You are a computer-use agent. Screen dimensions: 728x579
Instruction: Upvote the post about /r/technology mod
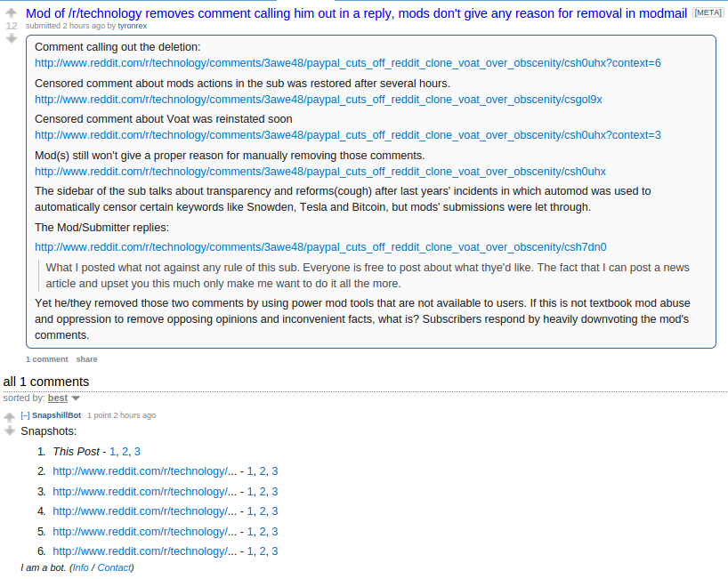pyautogui.click(x=11, y=13)
